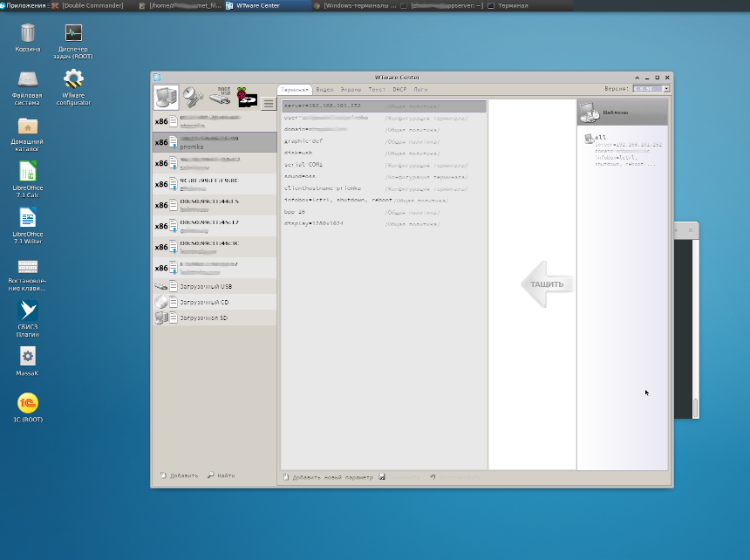Switch to the DHCP tab
Viewport: 750px width, 560px height.
399,90
